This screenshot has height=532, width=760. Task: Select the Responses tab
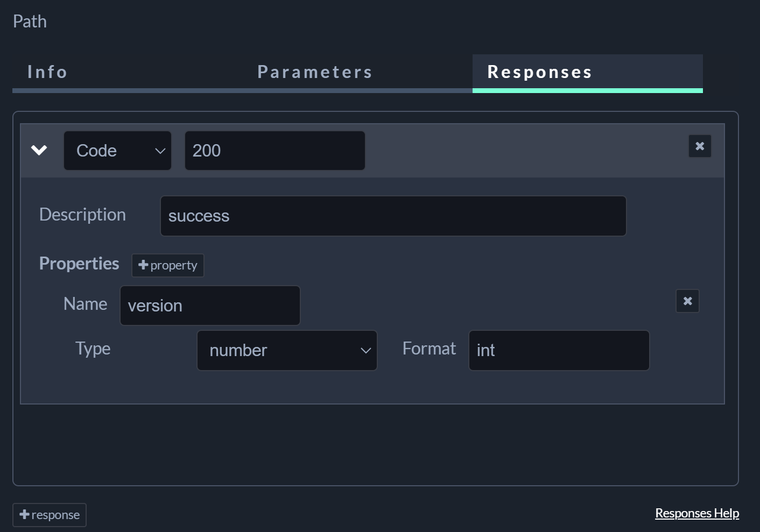click(540, 72)
